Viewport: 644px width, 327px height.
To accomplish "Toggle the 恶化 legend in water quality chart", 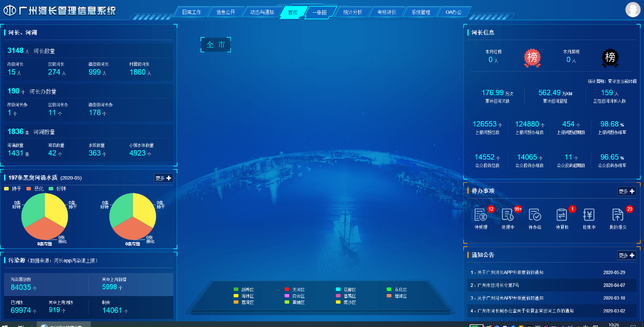I will tap(35, 188).
